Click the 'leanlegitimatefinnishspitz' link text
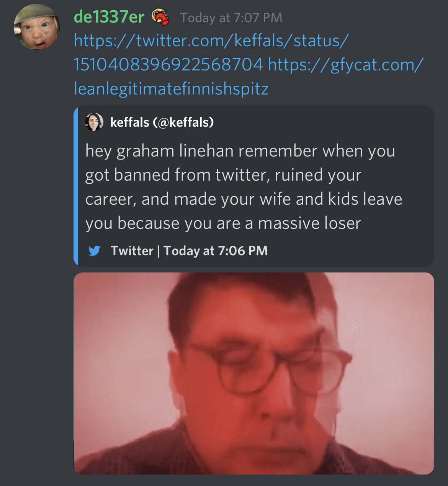The height and width of the screenshot is (486, 448). tap(171, 89)
